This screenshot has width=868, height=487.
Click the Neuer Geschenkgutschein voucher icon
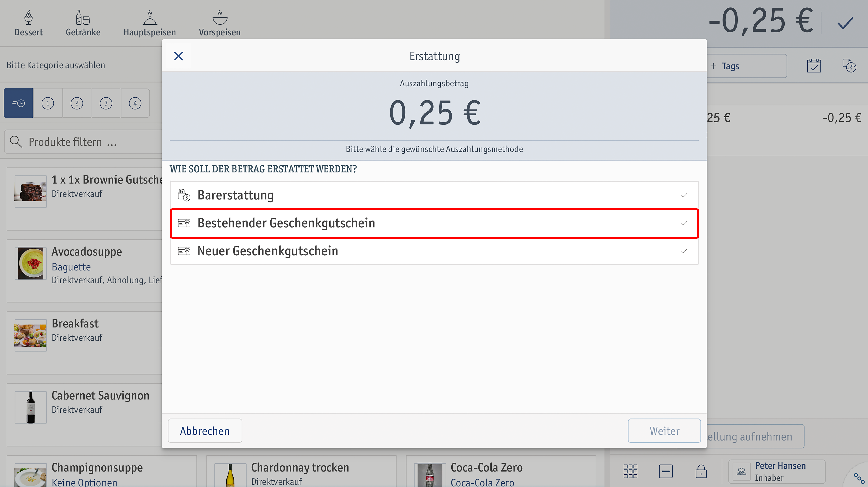(x=184, y=251)
